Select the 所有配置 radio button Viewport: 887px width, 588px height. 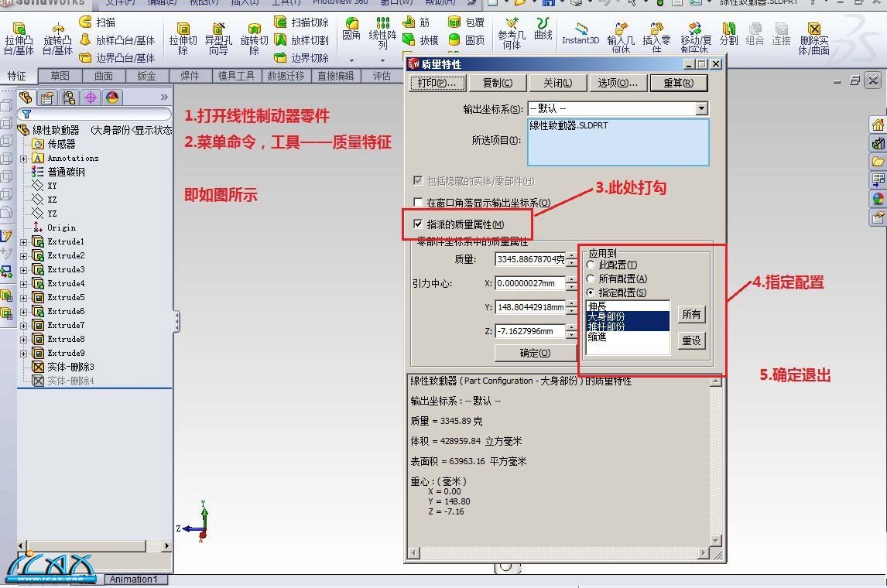(x=591, y=279)
